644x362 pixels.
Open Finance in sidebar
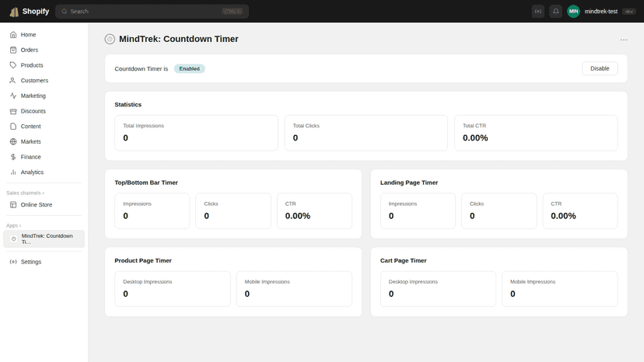click(44, 157)
